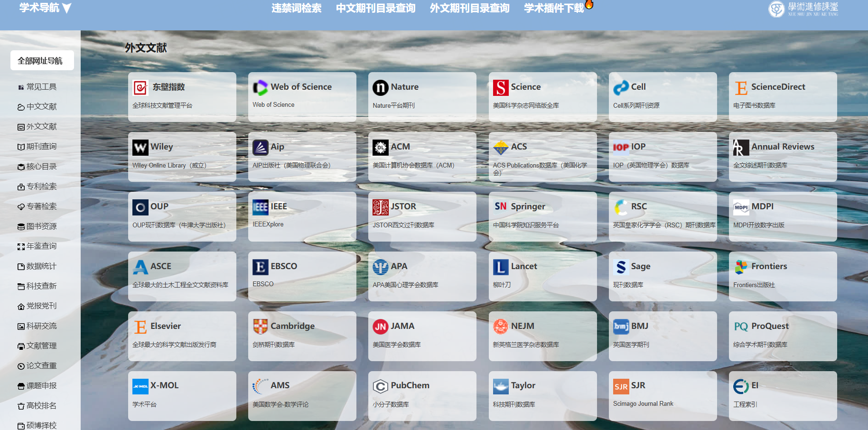The width and height of the screenshot is (868, 430).
Task: Click the SJR orange logo icon
Action: [621, 387]
